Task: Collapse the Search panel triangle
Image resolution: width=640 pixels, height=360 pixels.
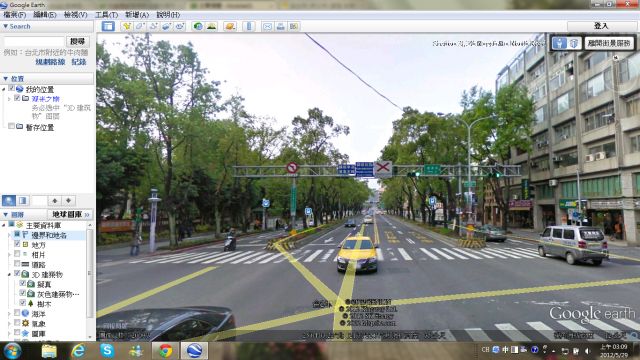Action: 5,26
